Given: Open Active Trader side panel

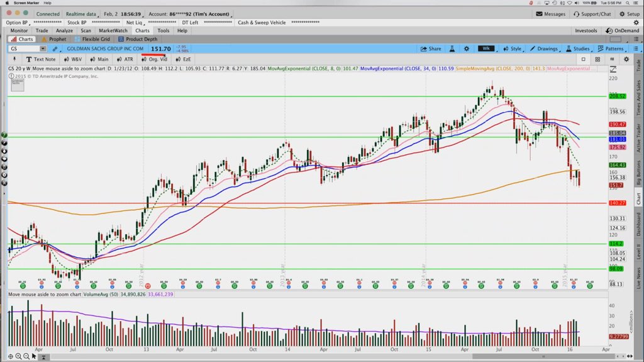Looking at the screenshot, I should tap(639, 138).
